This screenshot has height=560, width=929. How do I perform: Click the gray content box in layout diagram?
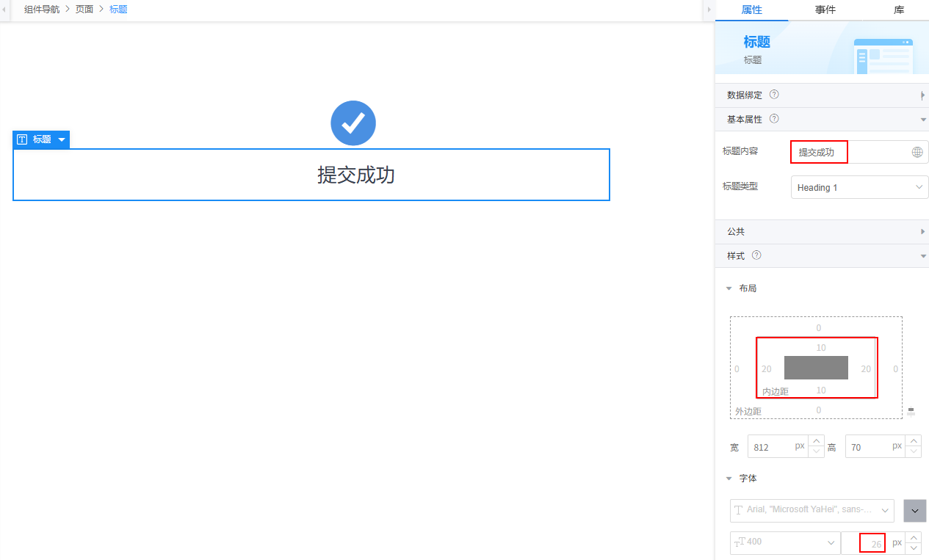816,368
